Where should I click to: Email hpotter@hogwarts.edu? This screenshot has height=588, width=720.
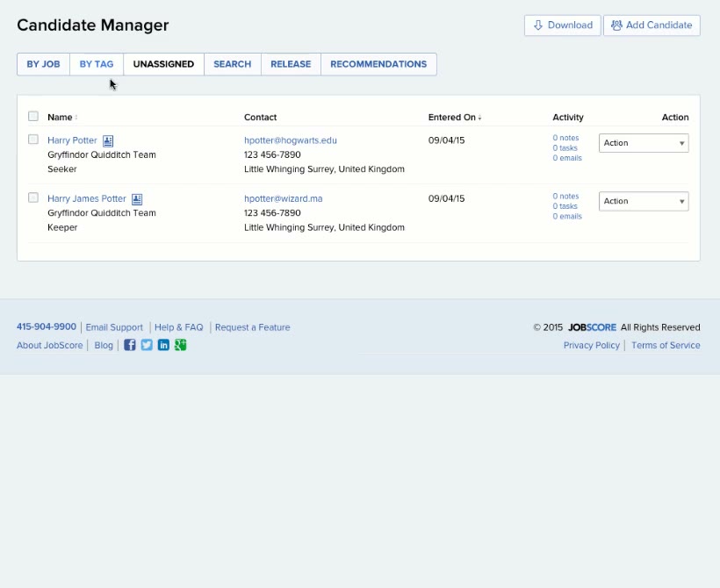coord(291,140)
